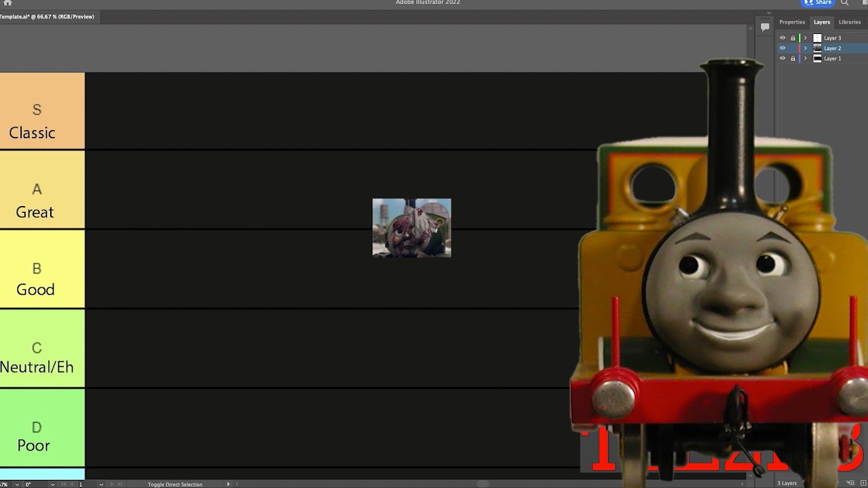
Task: Unlock Layer 3 via its lock icon
Action: tap(793, 38)
